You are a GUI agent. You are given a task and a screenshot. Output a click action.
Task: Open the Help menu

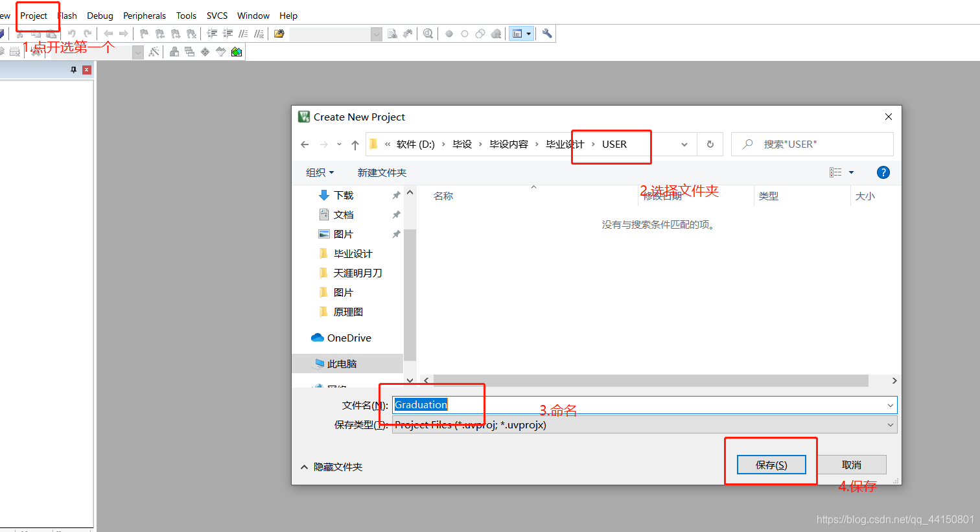click(x=288, y=16)
